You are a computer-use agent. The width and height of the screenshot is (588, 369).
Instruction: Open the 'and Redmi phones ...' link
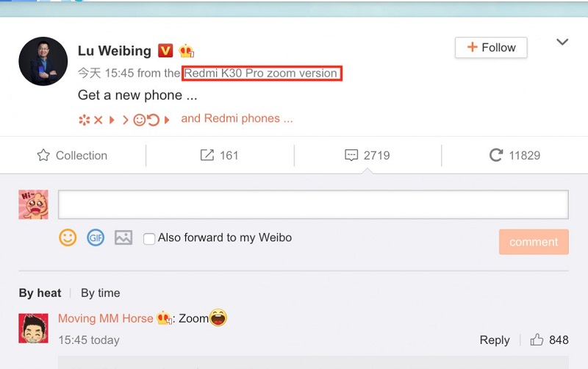point(237,118)
